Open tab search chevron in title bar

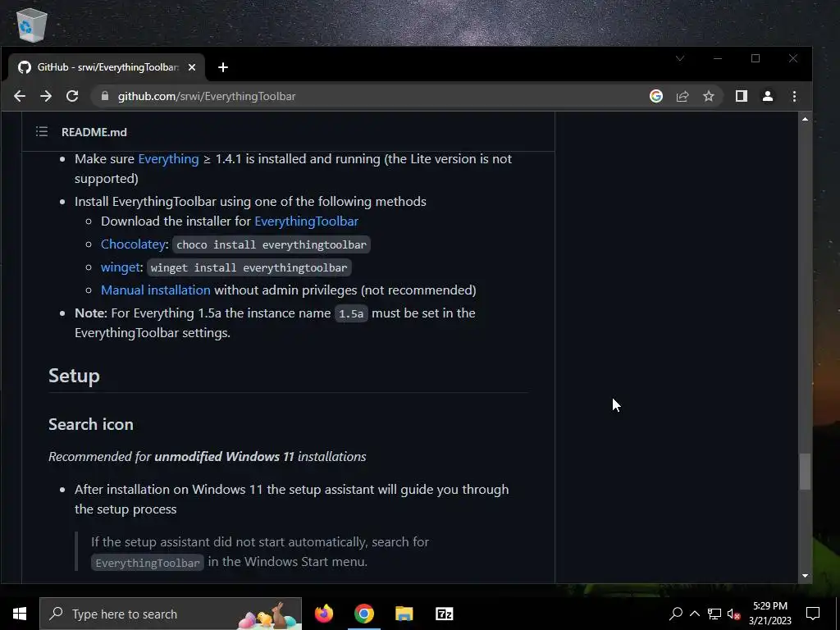[680, 58]
